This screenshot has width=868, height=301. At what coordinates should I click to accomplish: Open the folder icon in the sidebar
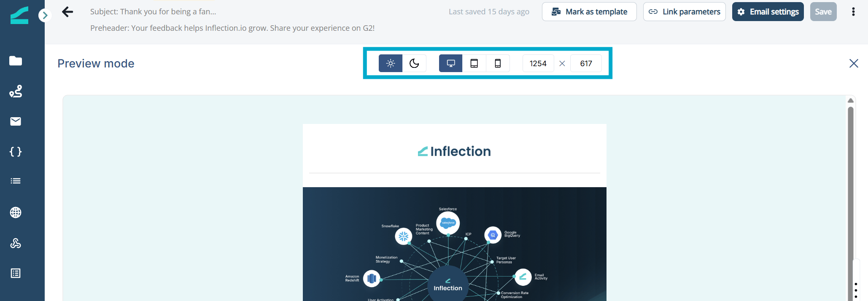[16, 61]
